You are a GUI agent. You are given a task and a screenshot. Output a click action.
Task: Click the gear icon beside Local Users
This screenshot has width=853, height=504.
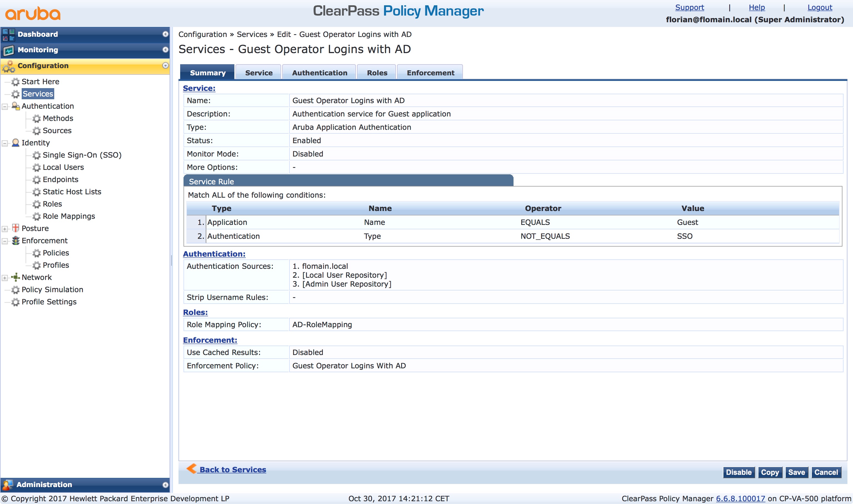coord(36,167)
